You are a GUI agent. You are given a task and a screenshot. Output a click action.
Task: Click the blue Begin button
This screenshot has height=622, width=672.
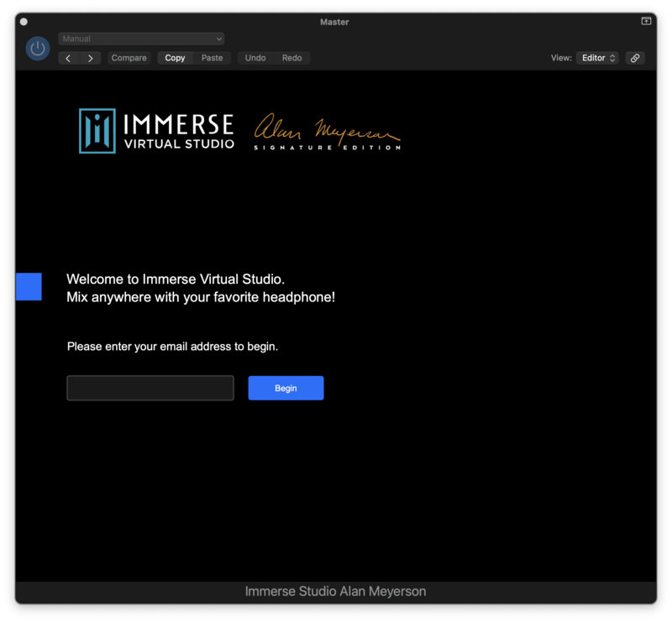(x=286, y=388)
